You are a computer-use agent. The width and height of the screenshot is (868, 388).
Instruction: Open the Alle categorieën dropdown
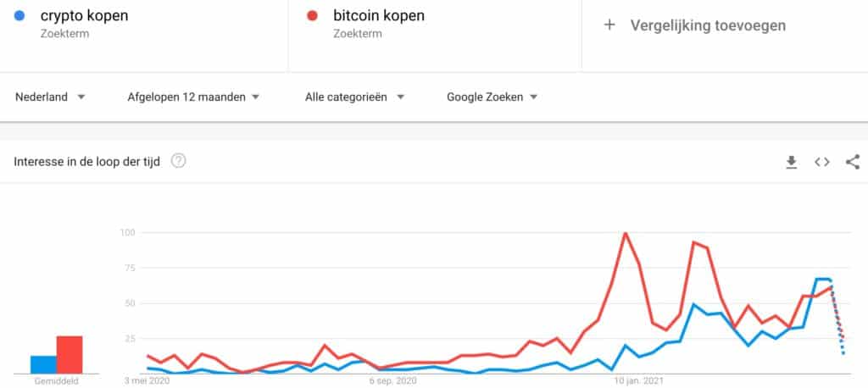355,97
